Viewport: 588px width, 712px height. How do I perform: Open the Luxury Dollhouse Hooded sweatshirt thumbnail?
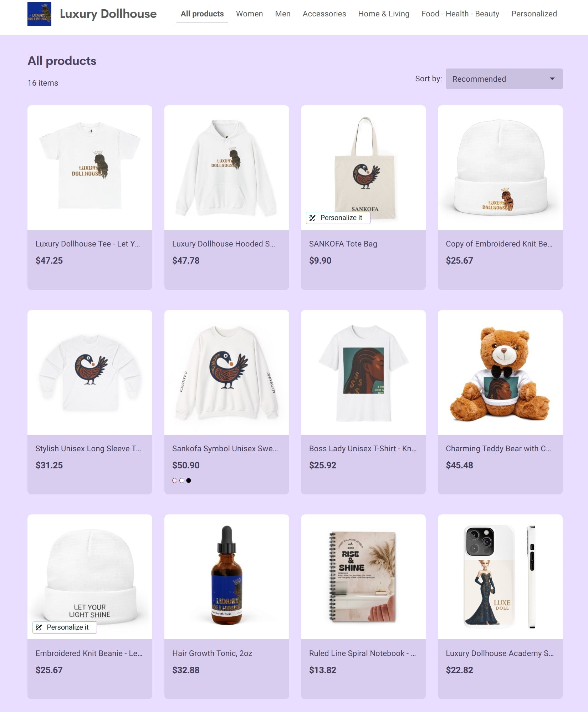tap(226, 168)
